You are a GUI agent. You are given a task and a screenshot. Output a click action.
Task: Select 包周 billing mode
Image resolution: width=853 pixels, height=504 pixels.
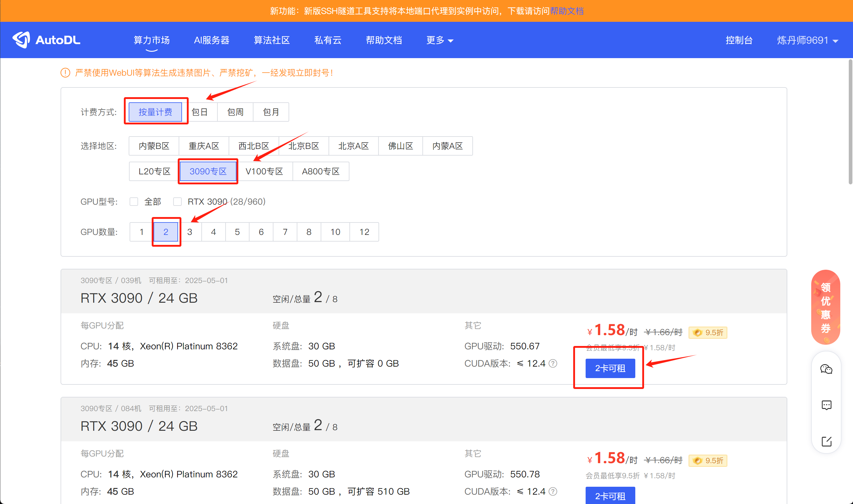point(235,112)
